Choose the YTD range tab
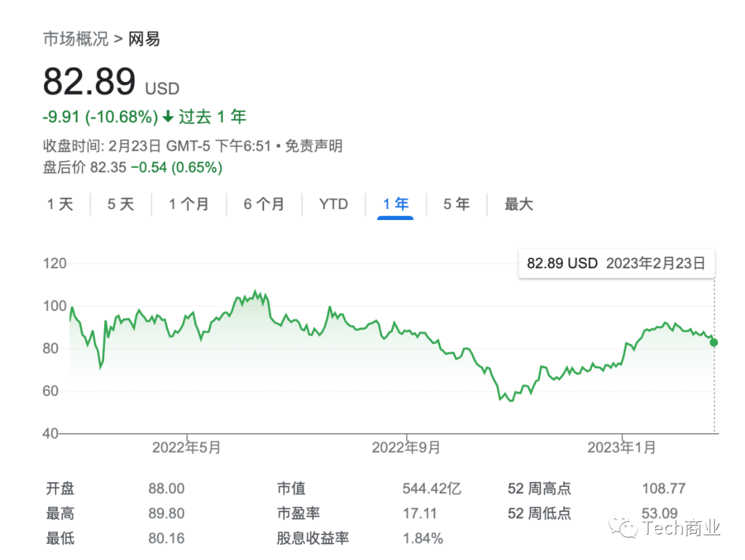Screen dimensions: 745x560 click(x=334, y=204)
